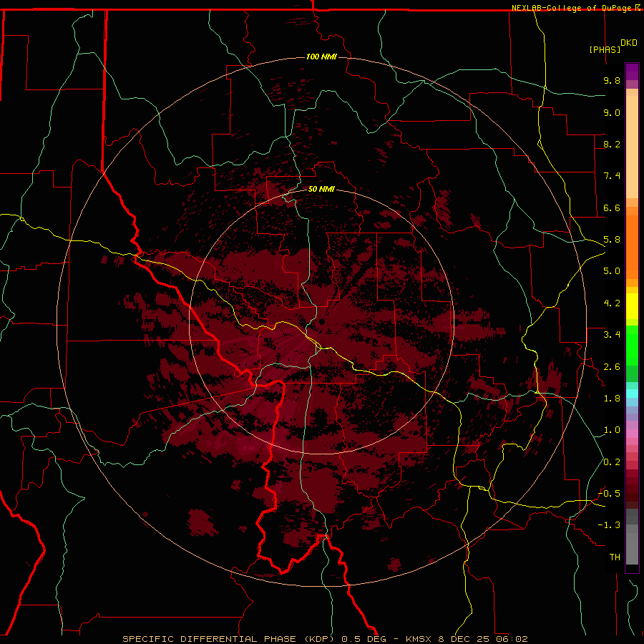Click the 9.0 legend value
This screenshot has height=644, width=644.
612,112
